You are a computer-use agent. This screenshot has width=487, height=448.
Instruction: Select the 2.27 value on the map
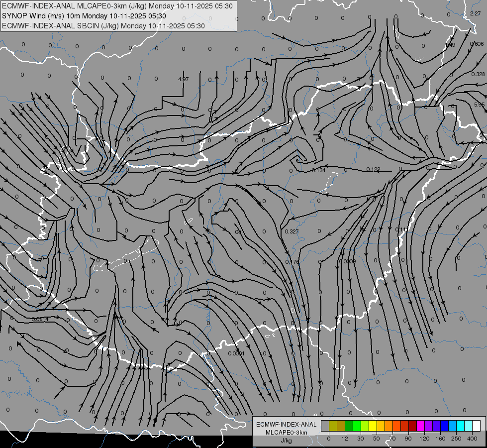tap(475, 13)
